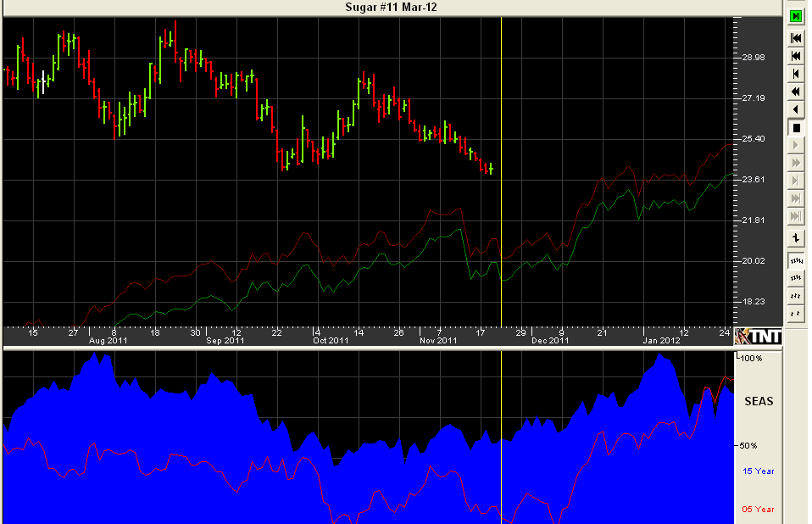Click the grayed single right arrow play icon
The height and width of the screenshot is (524, 812).
tap(796, 146)
